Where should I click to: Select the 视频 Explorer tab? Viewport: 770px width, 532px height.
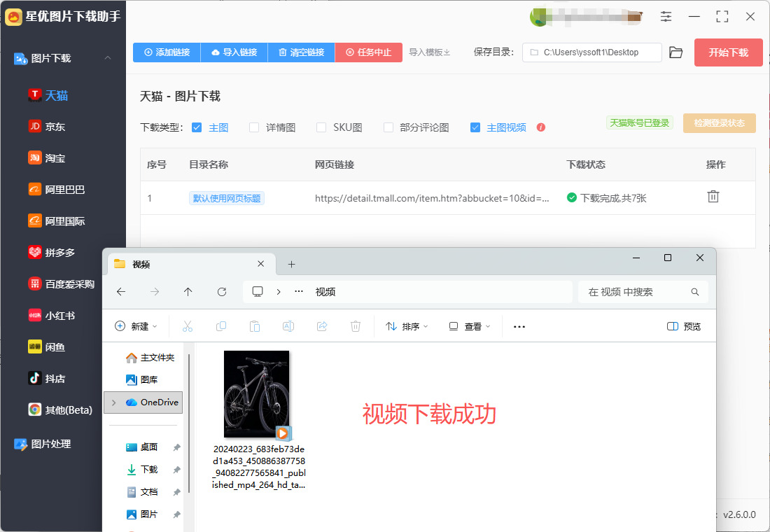pyautogui.click(x=192, y=264)
